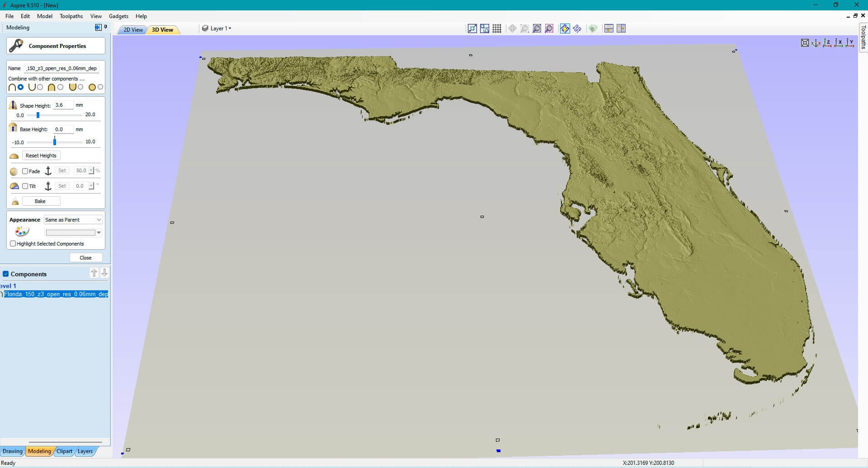868x468 pixels.
Task: Open the appearance color dropdown arrow
Action: [99, 232]
